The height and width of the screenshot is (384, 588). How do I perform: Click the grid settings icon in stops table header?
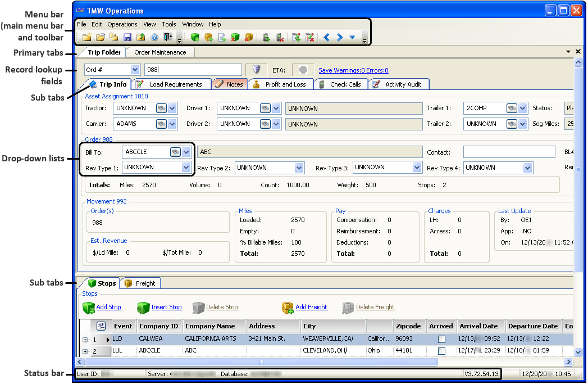coord(101,326)
